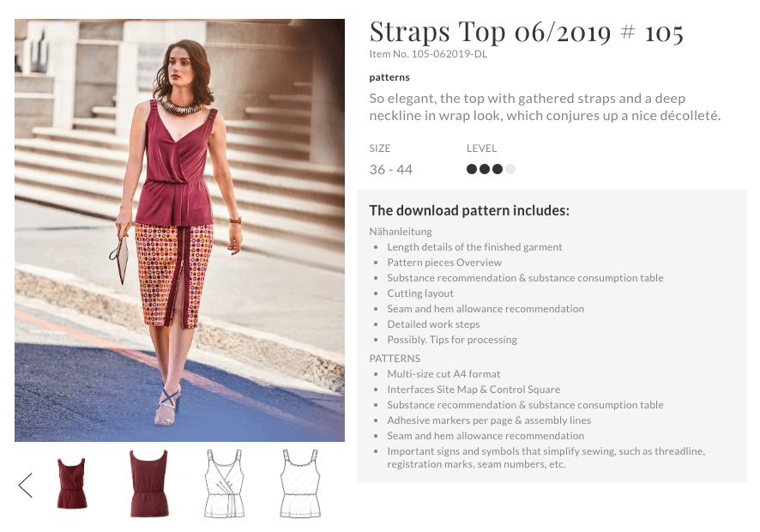Image resolution: width=760 pixels, height=532 pixels.
Task: Click the Detailed work steps item
Action: (433, 324)
